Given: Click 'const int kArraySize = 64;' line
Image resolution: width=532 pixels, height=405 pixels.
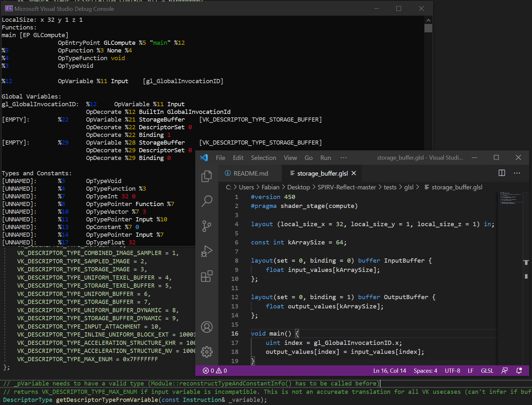Looking at the screenshot, I should click(298, 242).
